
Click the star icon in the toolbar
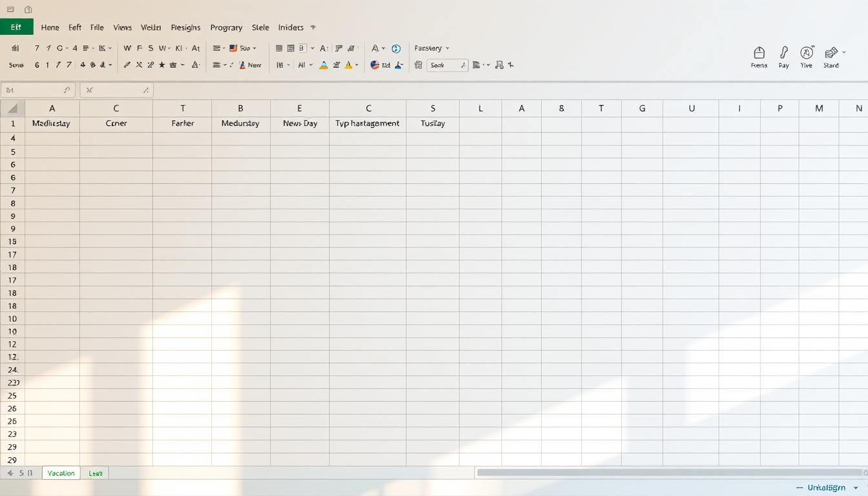point(161,65)
